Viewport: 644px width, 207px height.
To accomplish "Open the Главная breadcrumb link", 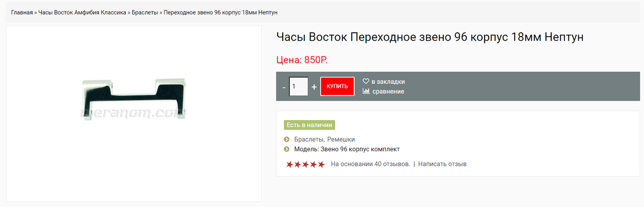I will (x=22, y=12).
